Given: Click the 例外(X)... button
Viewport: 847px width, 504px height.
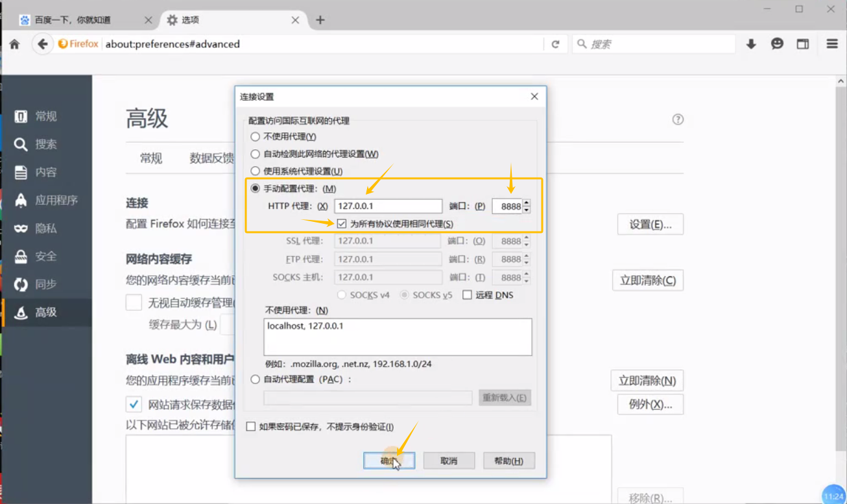Looking at the screenshot, I should (650, 404).
